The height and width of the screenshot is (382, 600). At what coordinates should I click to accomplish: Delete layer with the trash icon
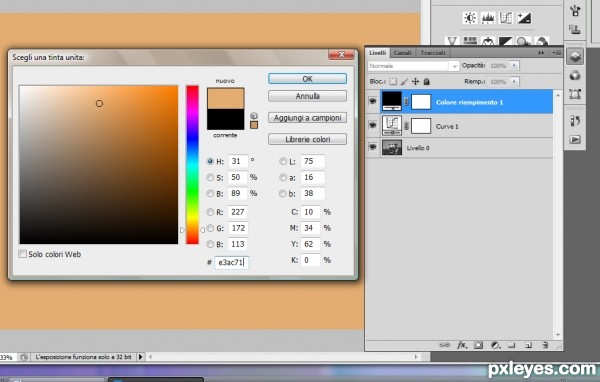pos(545,345)
